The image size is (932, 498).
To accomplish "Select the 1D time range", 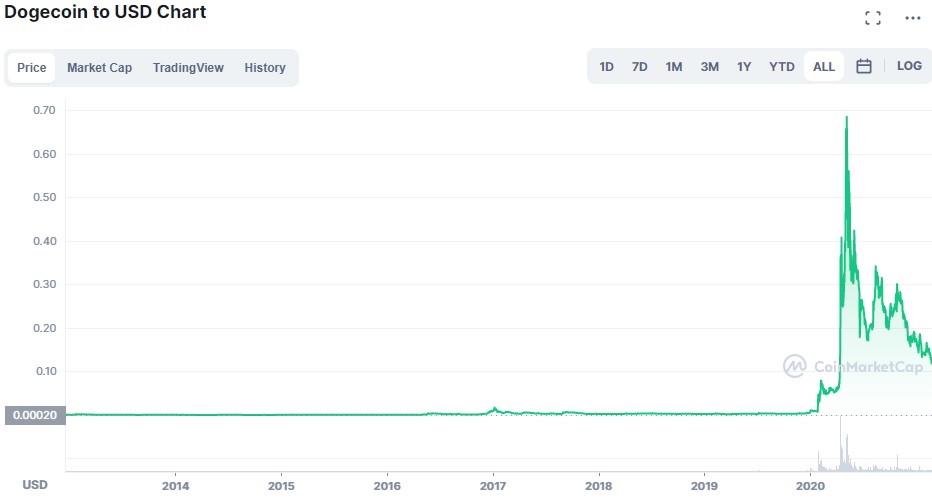I will pos(606,67).
